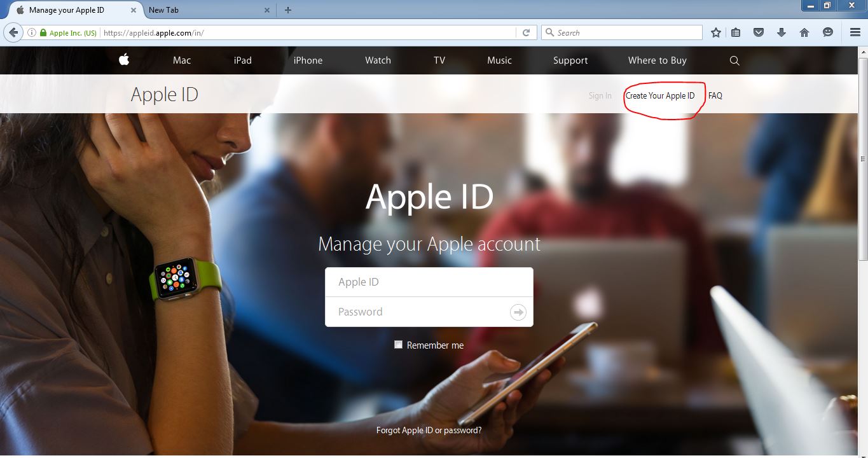Open the downloads arrow icon
Screen dimensions: 868x458
click(782, 32)
